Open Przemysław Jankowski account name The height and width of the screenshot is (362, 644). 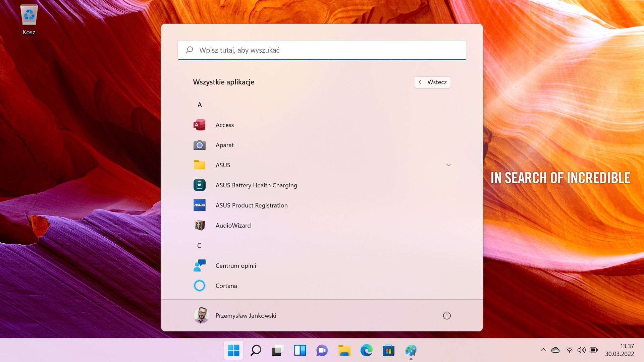[x=246, y=315]
